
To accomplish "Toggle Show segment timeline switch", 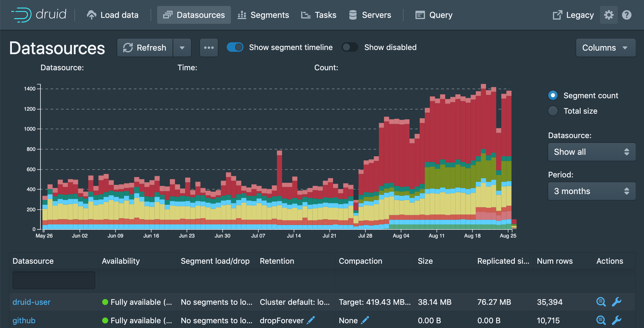I will [235, 47].
